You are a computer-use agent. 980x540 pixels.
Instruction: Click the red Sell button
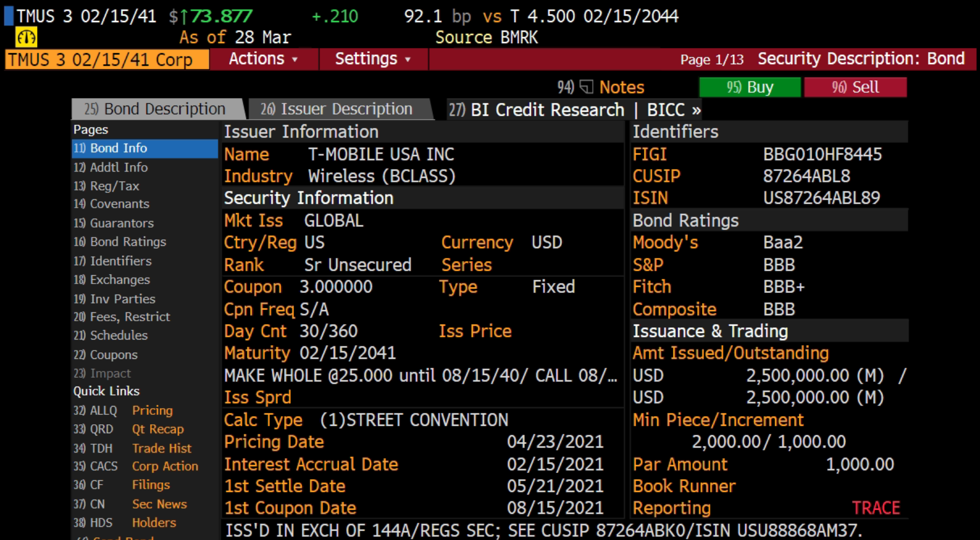[x=855, y=87]
